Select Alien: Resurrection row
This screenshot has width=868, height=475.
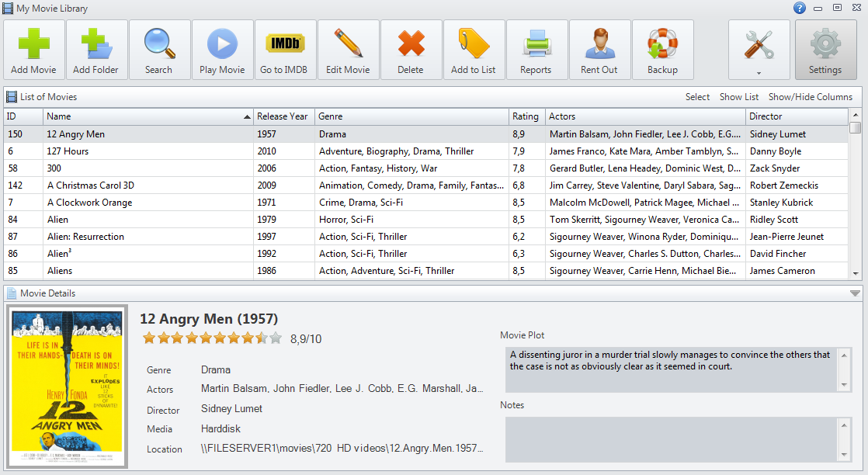tap(425, 237)
